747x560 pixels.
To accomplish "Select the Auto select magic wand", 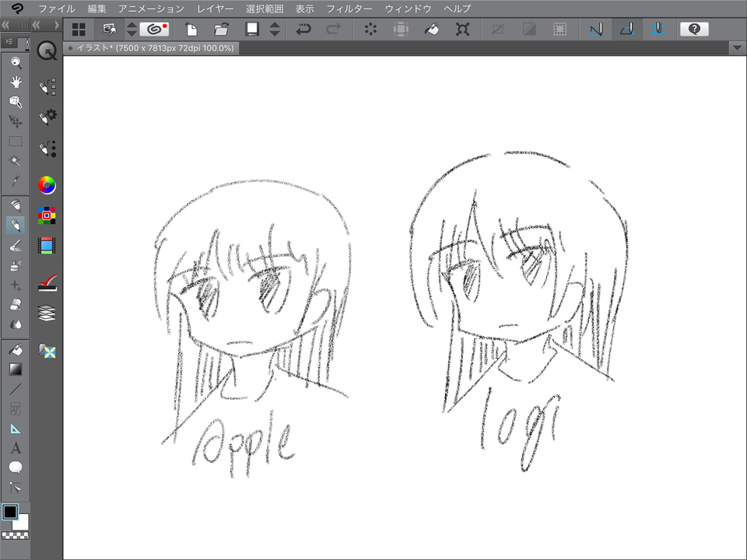I will [16, 161].
